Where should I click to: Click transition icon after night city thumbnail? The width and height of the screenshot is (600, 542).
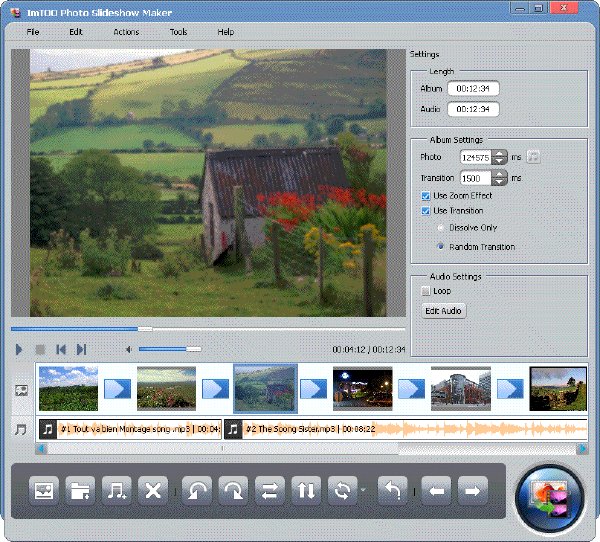click(x=411, y=389)
